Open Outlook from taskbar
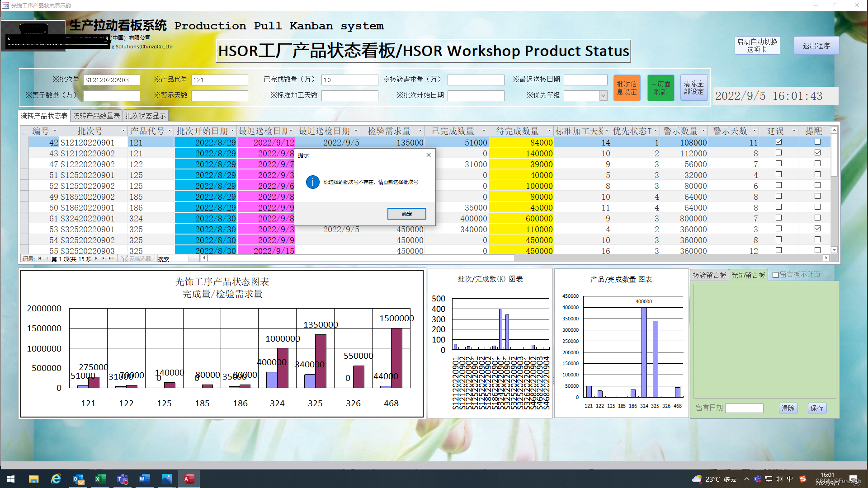 tap(78, 479)
